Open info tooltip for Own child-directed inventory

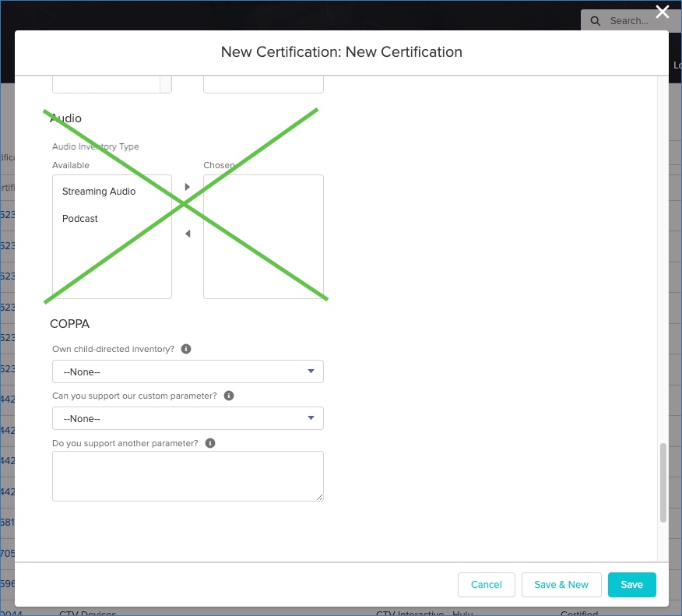[x=186, y=349]
